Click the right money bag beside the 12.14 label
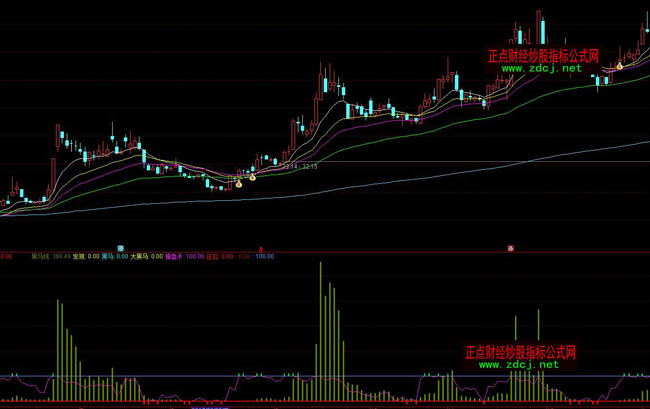 [252, 177]
